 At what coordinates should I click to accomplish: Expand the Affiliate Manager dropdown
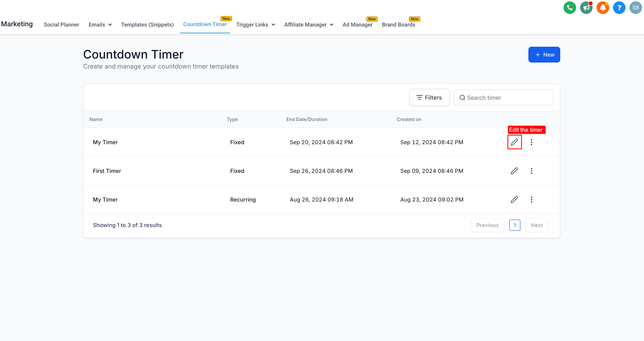tap(309, 25)
